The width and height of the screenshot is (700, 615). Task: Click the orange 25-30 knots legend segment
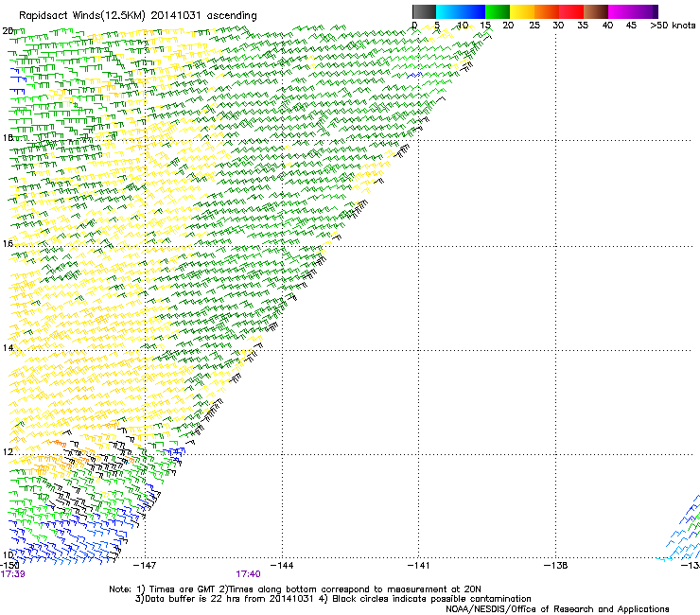pyautogui.click(x=547, y=11)
